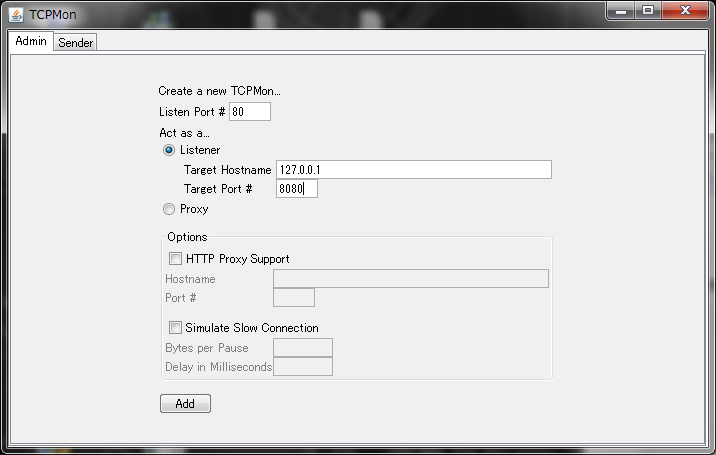Select the Proxy radio button
Image resolution: width=716 pixels, height=455 pixels.
click(x=169, y=209)
